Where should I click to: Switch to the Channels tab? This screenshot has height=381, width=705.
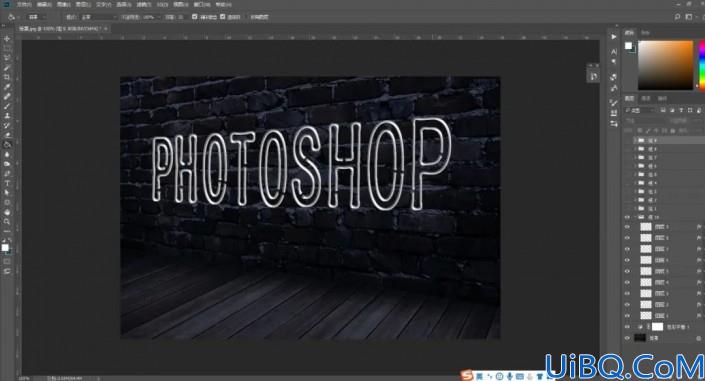646,99
